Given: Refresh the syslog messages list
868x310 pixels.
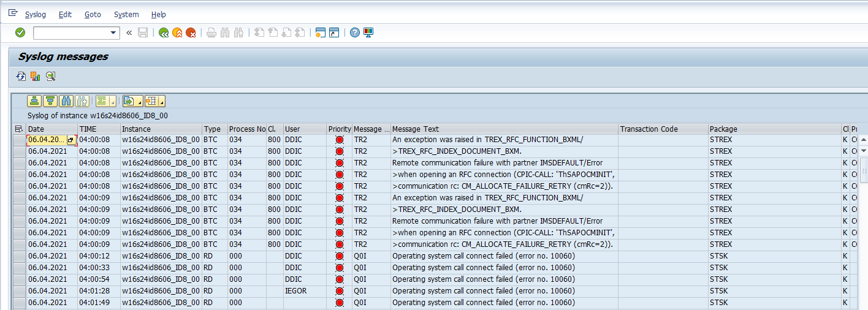Looking at the screenshot, I should 21,76.
